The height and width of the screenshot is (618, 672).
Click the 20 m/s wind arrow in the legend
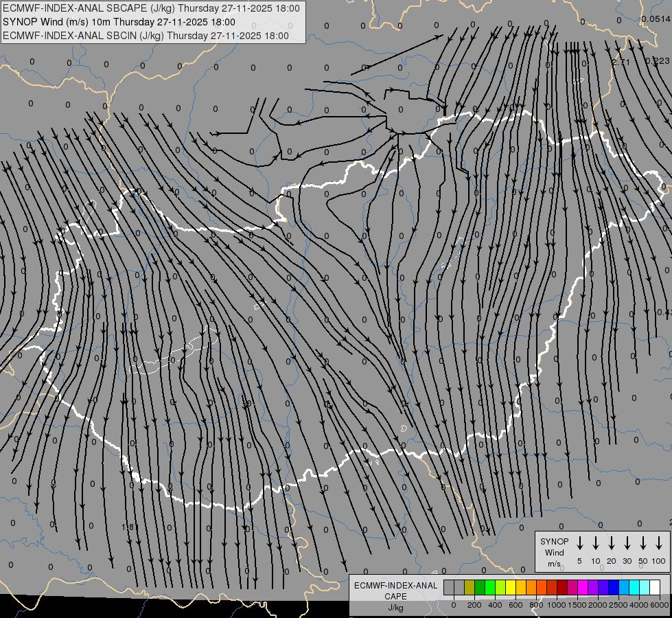click(x=611, y=542)
